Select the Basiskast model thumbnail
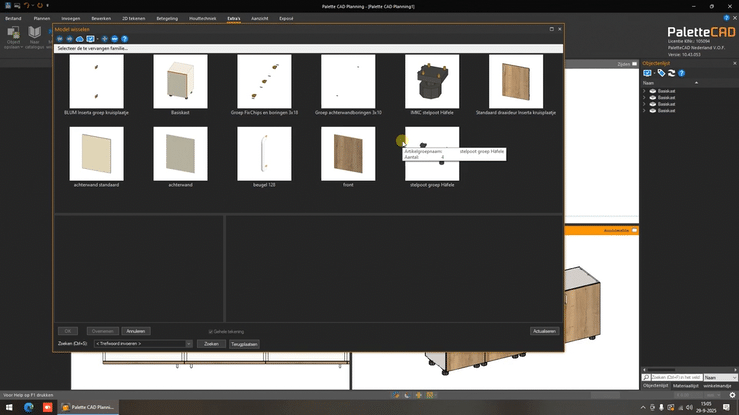The image size is (739, 415). click(x=180, y=80)
